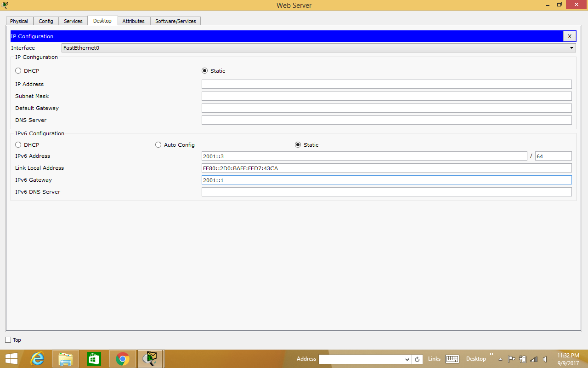Click the Address bar refresh control
The image size is (588, 368).
(x=417, y=359)
